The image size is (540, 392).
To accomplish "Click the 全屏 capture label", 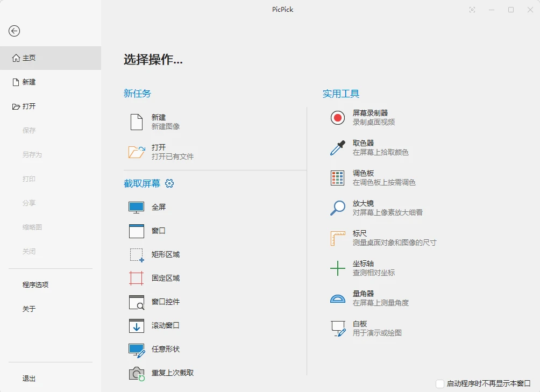I will (159, 207).
